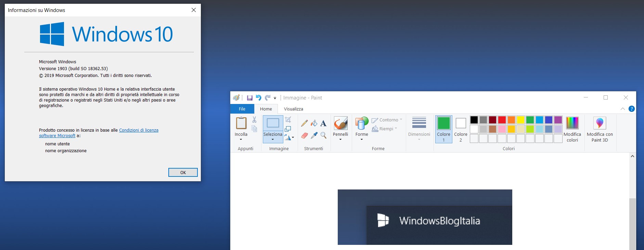
Task: Click the Crop icon in Immagine group
Action: 288,119
